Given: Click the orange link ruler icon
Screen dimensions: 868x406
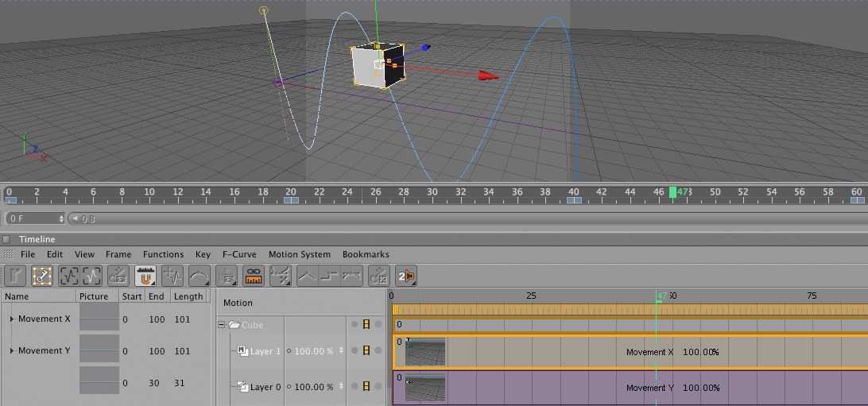Looking at the screenshot, I should (254, 276).
